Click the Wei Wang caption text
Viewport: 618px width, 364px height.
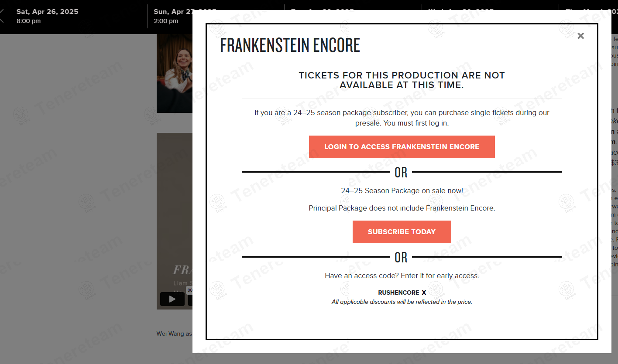tap(174, 334)
